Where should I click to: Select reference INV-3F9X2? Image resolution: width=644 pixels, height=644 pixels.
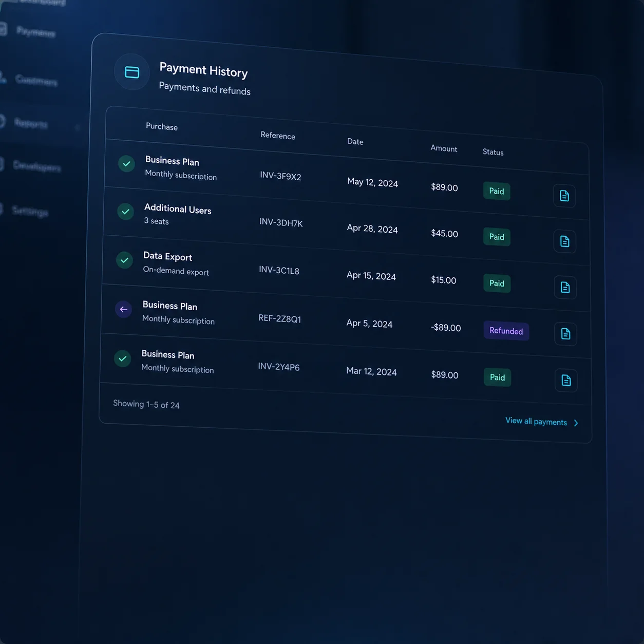click(280, 176)
